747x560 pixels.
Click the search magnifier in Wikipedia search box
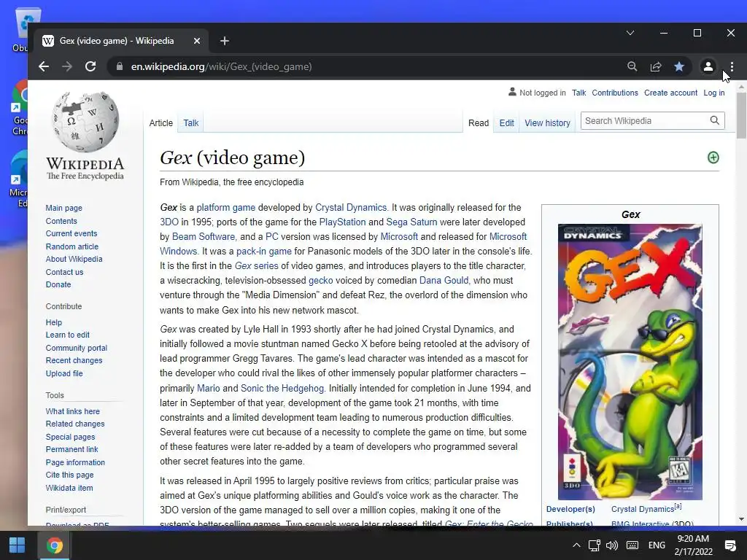[x=715, y=120]
